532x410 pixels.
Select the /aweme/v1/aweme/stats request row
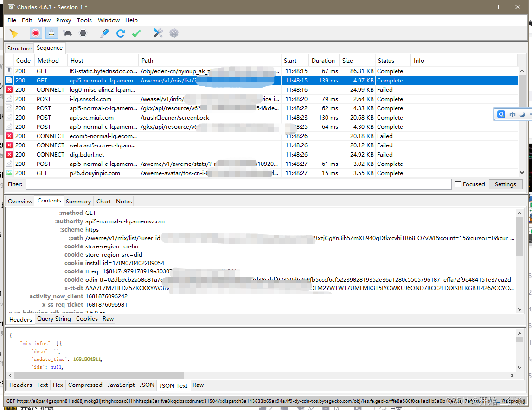261,164
